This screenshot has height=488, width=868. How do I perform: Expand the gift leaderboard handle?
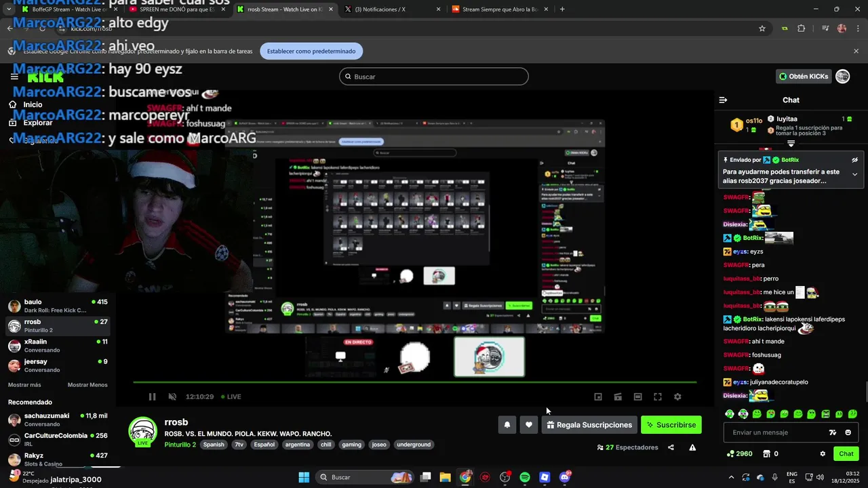[x=791, y=144]
